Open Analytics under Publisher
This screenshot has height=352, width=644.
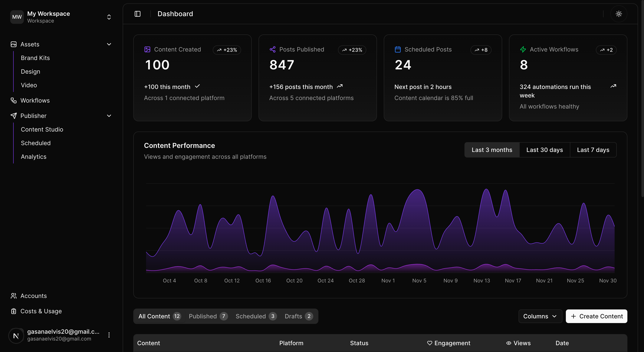(x=33, y=157)
